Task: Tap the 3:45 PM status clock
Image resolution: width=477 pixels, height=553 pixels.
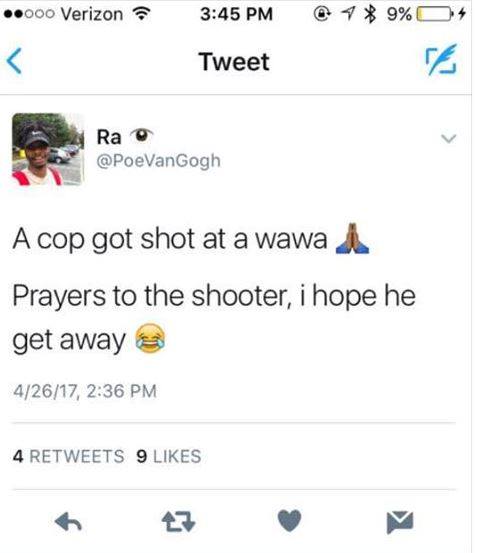Action: (237, 14)
